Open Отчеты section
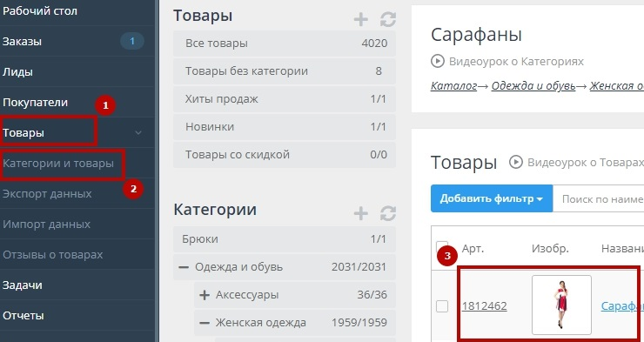 [23, 315]
